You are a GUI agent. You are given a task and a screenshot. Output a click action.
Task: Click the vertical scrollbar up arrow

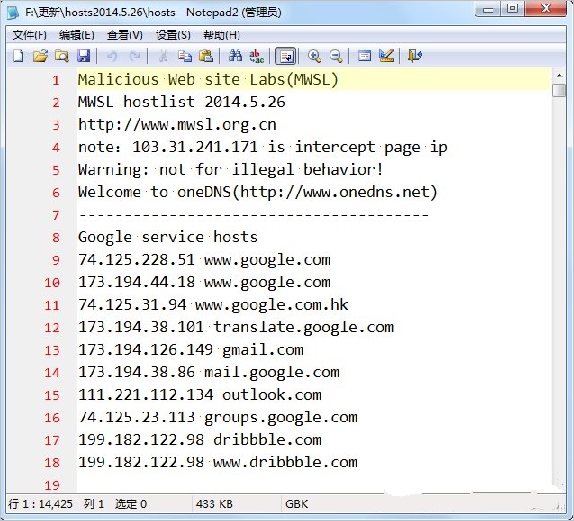pos(559,75)
